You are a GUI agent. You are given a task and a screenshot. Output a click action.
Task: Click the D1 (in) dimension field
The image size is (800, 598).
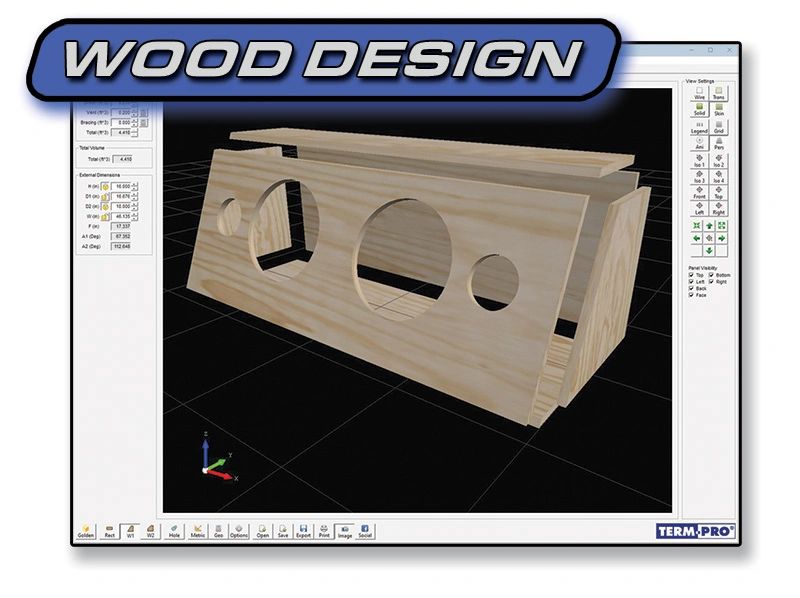click(121, 196)
